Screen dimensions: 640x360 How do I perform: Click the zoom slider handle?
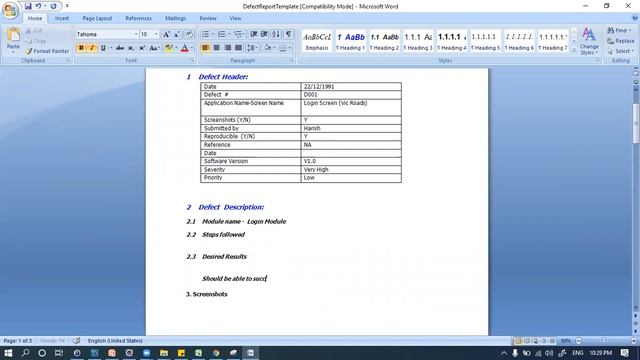pyautogui.click(x=604, y=341)
